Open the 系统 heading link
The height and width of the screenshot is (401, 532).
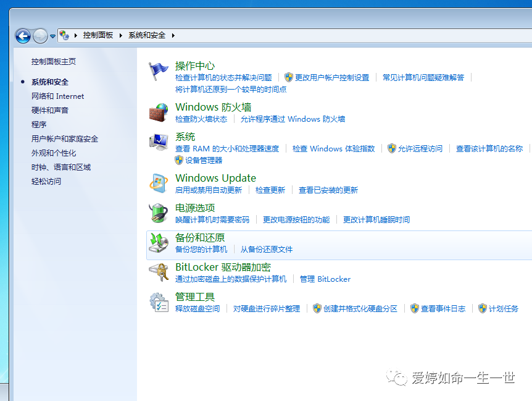coord(185,137)
